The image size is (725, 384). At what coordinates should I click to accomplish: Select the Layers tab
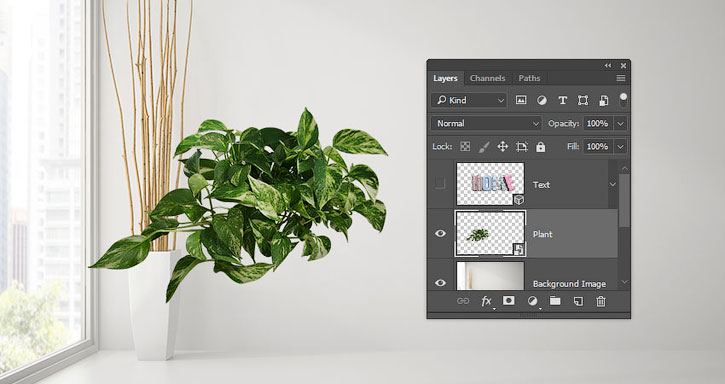point(445,78)
